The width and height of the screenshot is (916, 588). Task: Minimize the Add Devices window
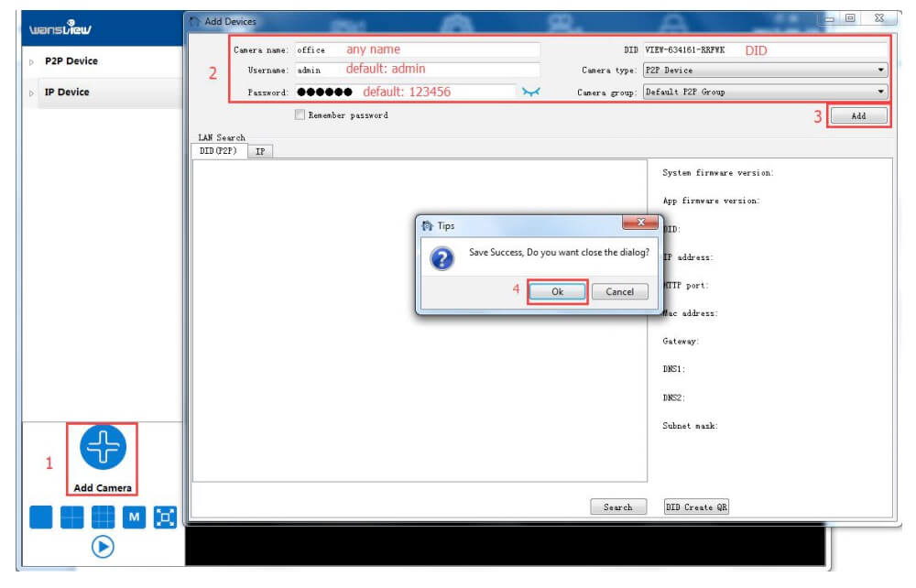coord(829,18)
